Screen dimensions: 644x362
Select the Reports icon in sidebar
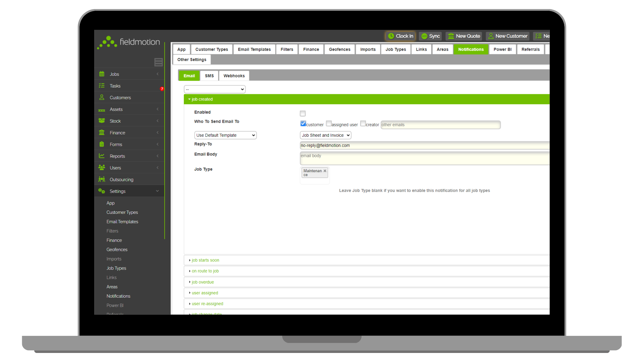102,156
